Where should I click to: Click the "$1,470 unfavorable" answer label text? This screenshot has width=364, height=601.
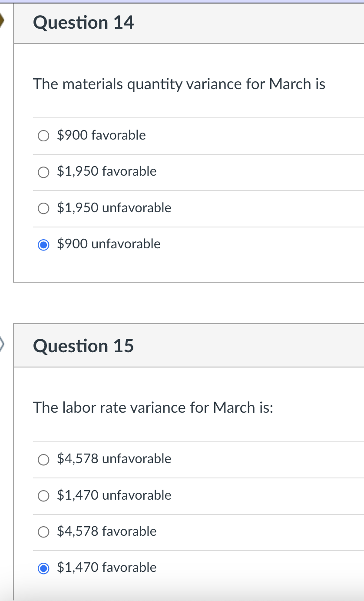pyautogui.click(x=114, y=495)
